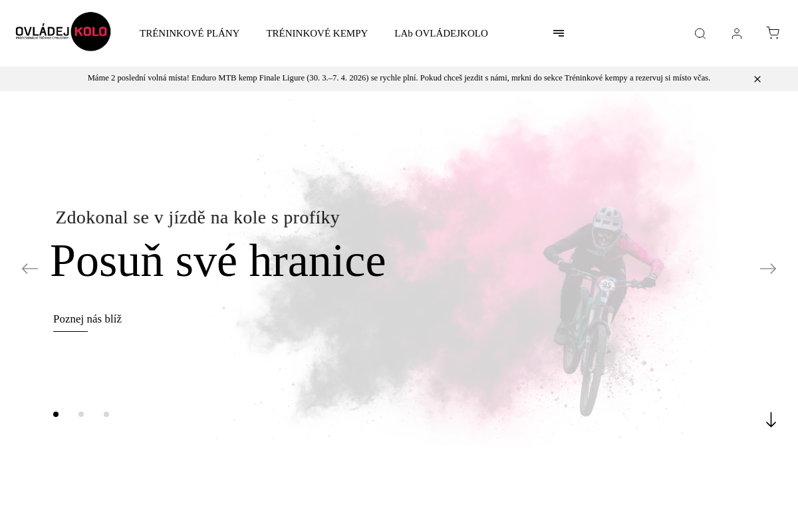View the shopping cart

(773, 33)
